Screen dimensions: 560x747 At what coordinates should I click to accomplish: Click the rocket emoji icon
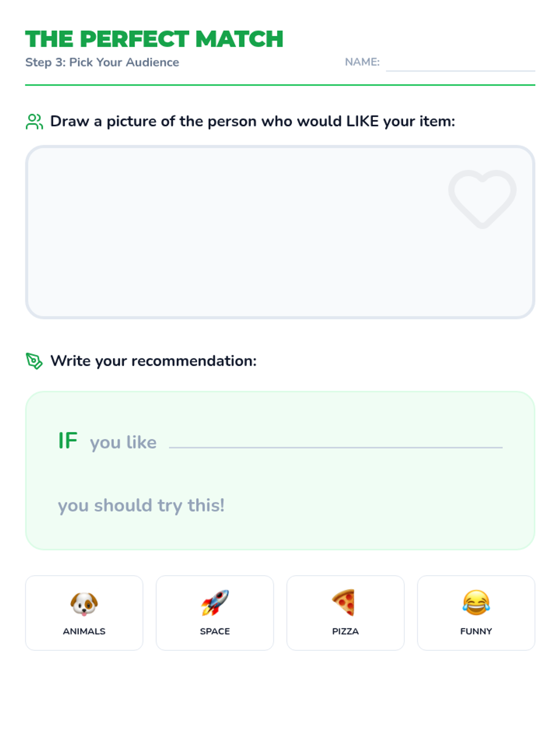[x=215, y=602]
